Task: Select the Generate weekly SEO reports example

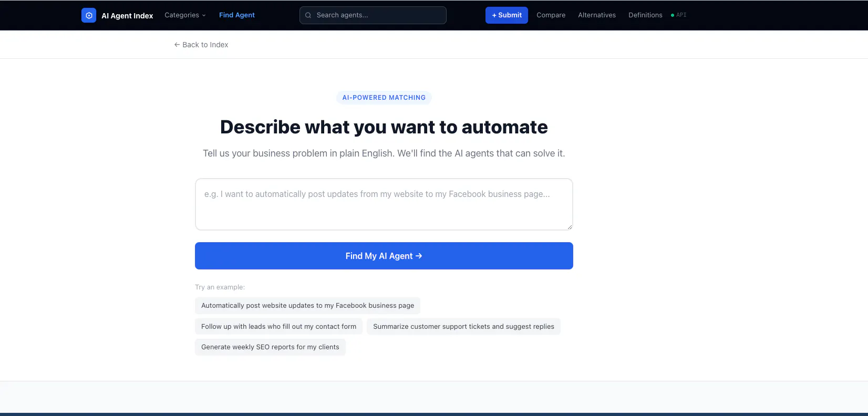Action: 270,347
